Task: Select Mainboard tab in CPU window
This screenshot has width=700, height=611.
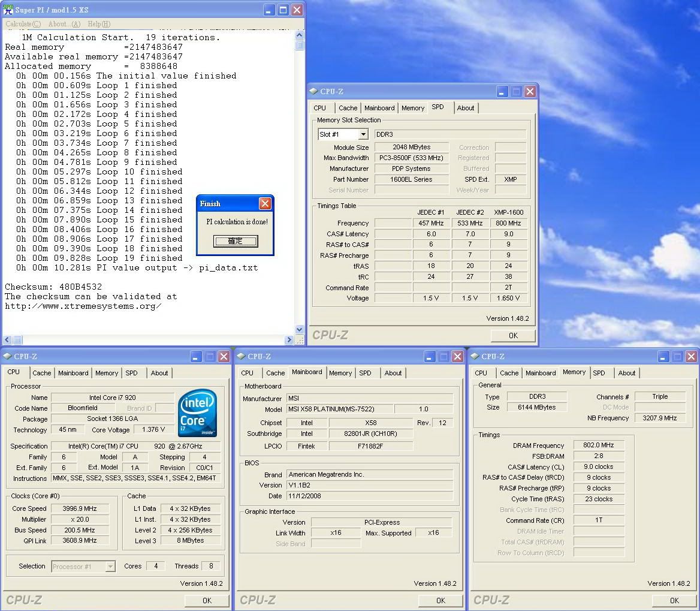Action: click(73, 373)
